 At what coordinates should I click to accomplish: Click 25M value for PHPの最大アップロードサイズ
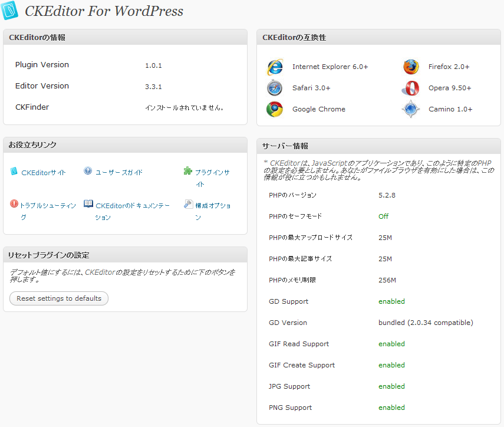385,238
